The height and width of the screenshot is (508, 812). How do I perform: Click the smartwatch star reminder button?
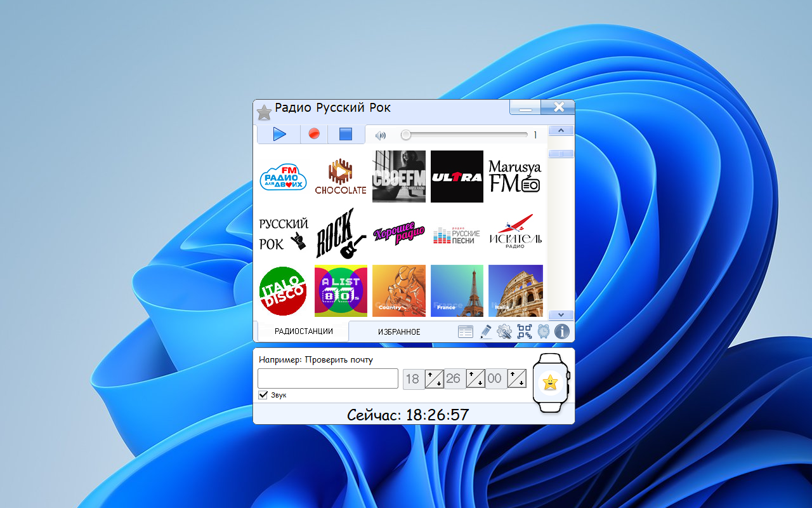(x=550, y=382)
